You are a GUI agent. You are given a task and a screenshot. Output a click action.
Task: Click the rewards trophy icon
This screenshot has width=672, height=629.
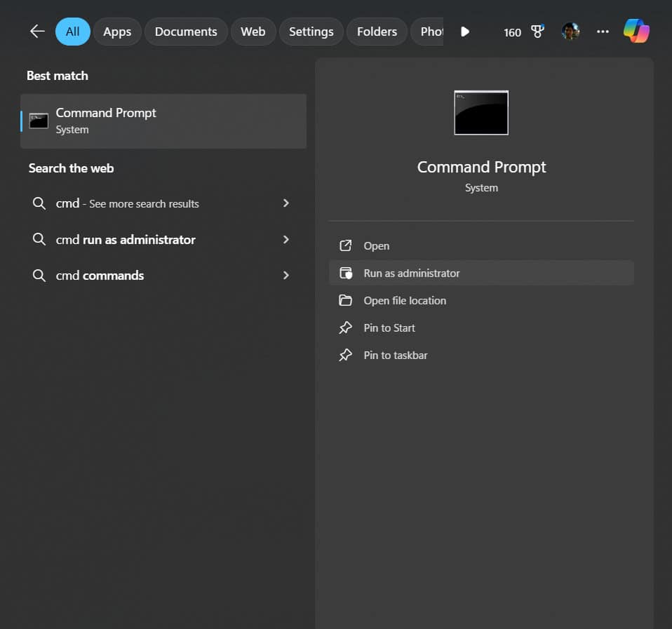click(537, 32)
